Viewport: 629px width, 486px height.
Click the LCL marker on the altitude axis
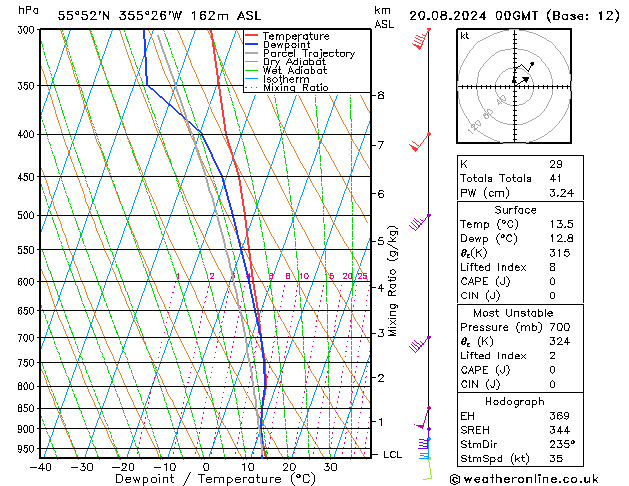[x=393, y=454]
